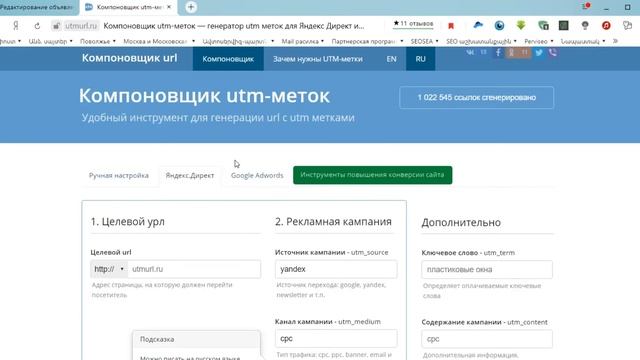Open the SEO bookmarks folder dropdown
This screenshot has width=640, height=360.
[481, 41]
